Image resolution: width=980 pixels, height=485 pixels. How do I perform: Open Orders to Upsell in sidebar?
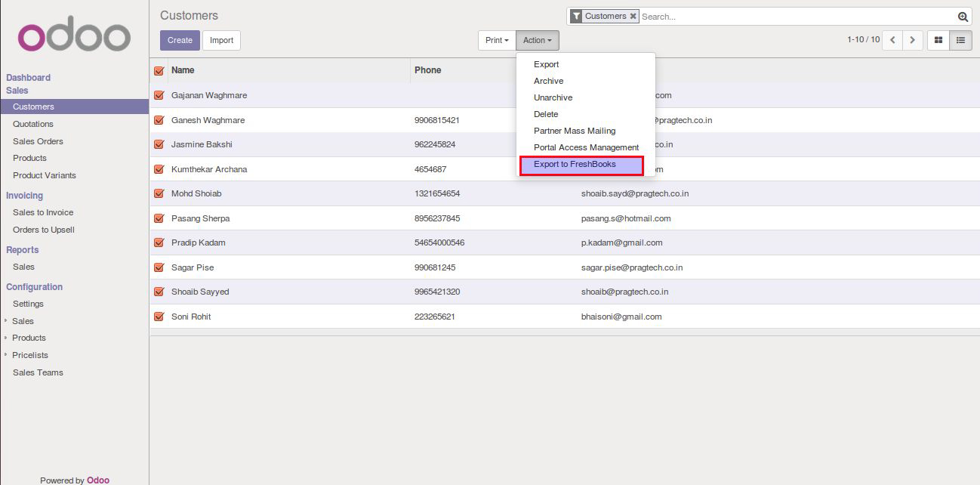(44, 230)
